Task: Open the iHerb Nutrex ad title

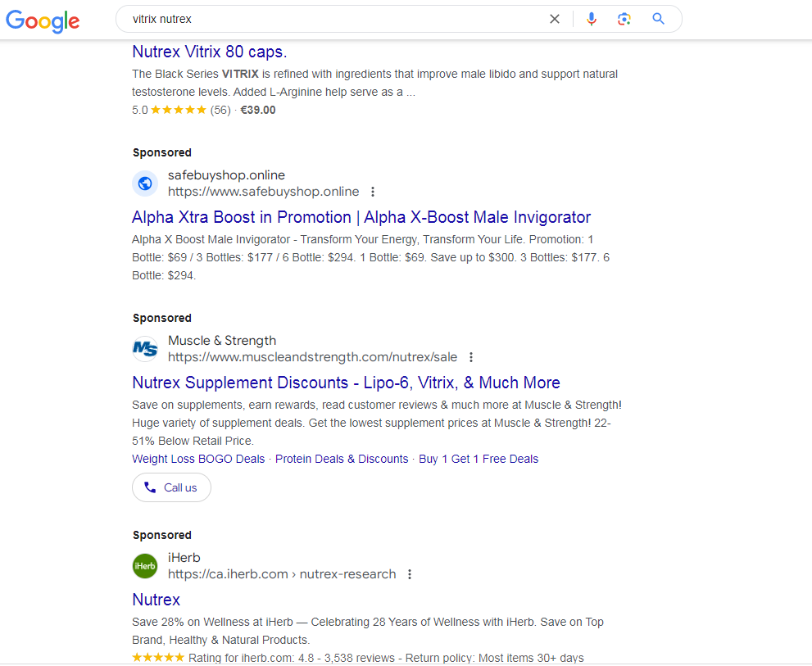Action: (x=156, y=600)
